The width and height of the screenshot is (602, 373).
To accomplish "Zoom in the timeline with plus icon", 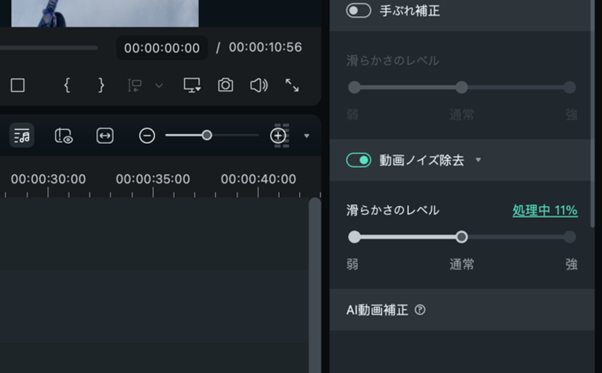I will point(278,135).
